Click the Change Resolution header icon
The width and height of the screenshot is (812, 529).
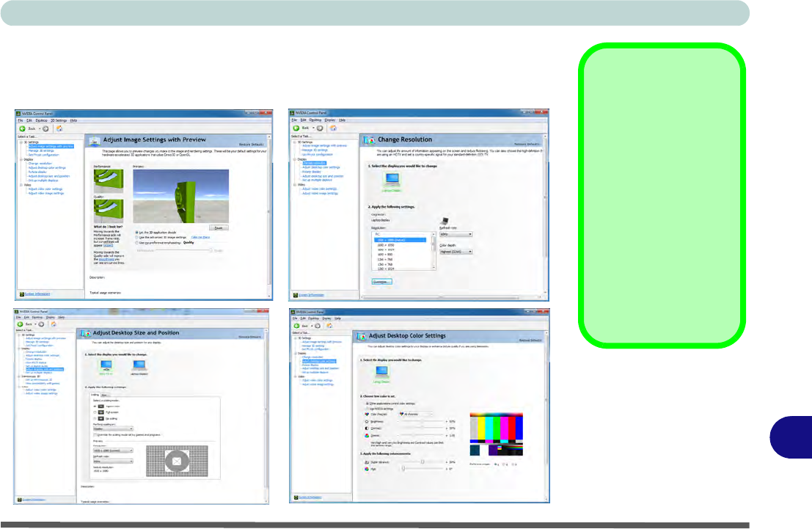point(369,140)
